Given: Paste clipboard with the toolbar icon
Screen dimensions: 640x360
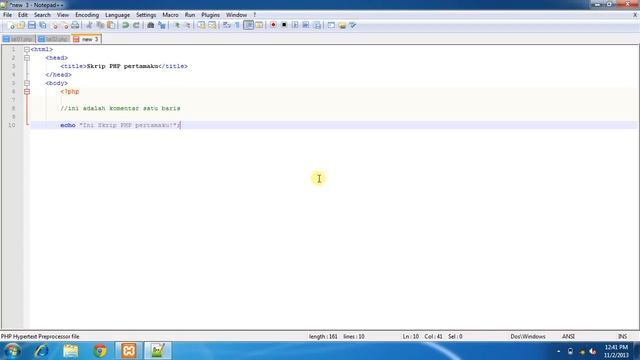Looking at the screenshot, I should [x=111, y=25].
